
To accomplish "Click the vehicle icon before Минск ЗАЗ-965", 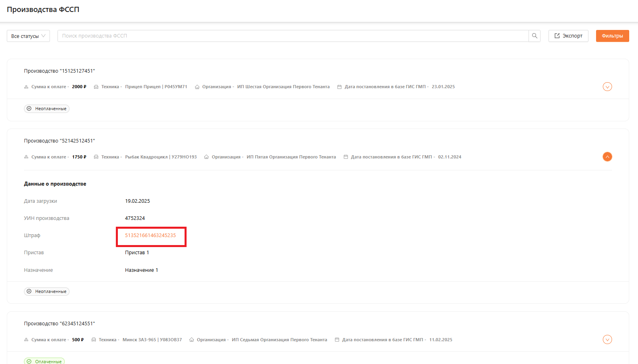I will pos(94,340).
